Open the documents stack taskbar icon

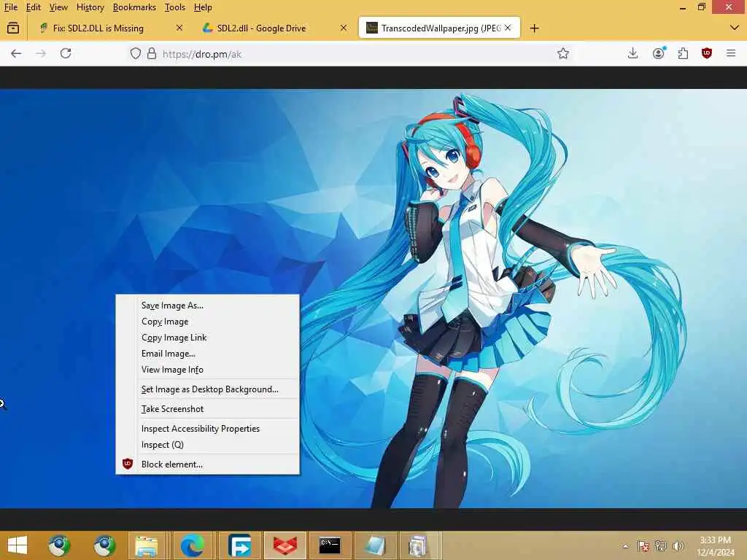tap(418, 545)
